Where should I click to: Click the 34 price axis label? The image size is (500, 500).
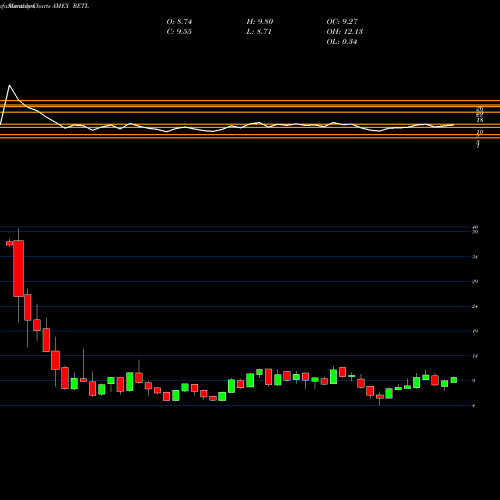[x=475, y=257]
